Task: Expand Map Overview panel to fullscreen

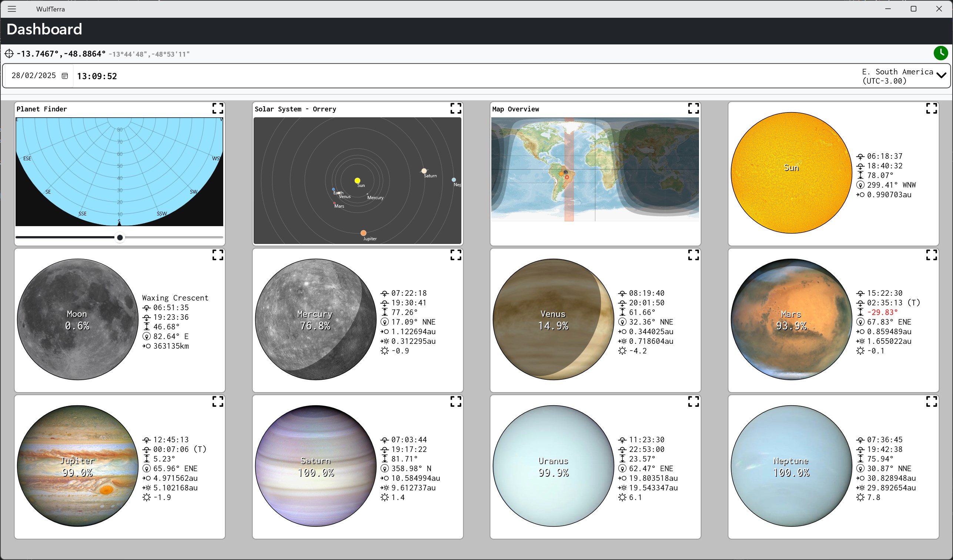Action: click(x=693, y=108)
